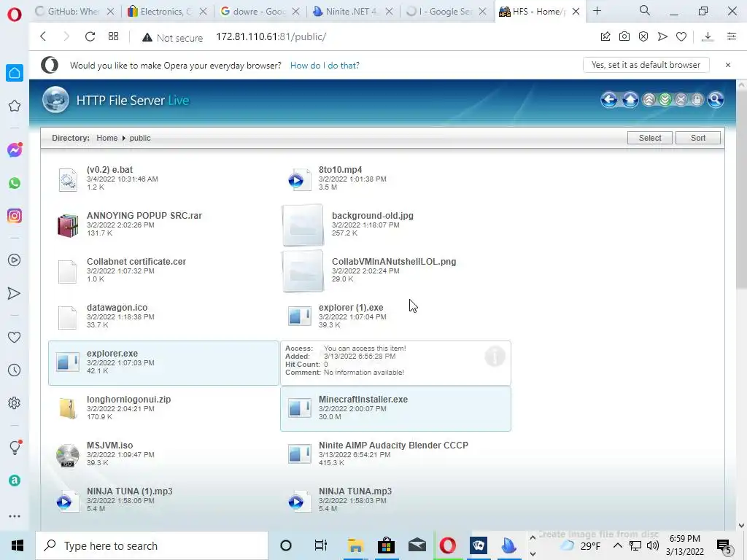Open Pinboards heart sidebar icon
Image resolution: width=747 pixels, height=560 pixels.
[x=15, y=337]
